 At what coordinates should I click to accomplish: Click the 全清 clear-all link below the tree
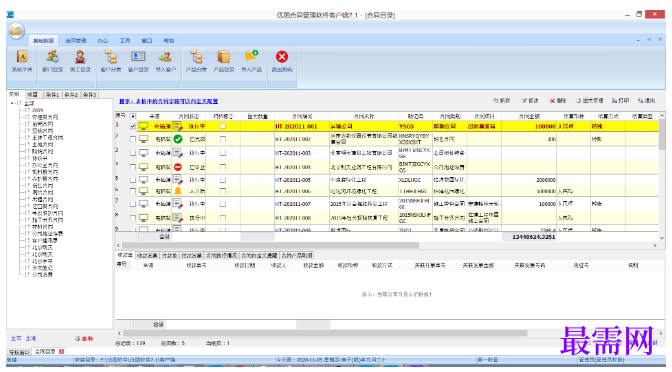click(30, 339)
